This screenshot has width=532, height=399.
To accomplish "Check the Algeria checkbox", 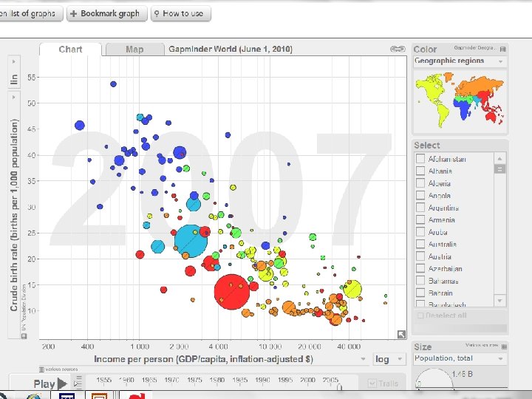I will coord(420,183).
